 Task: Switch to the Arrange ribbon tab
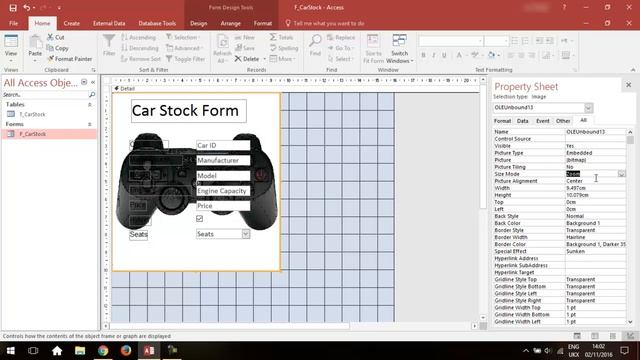point(231,23)
